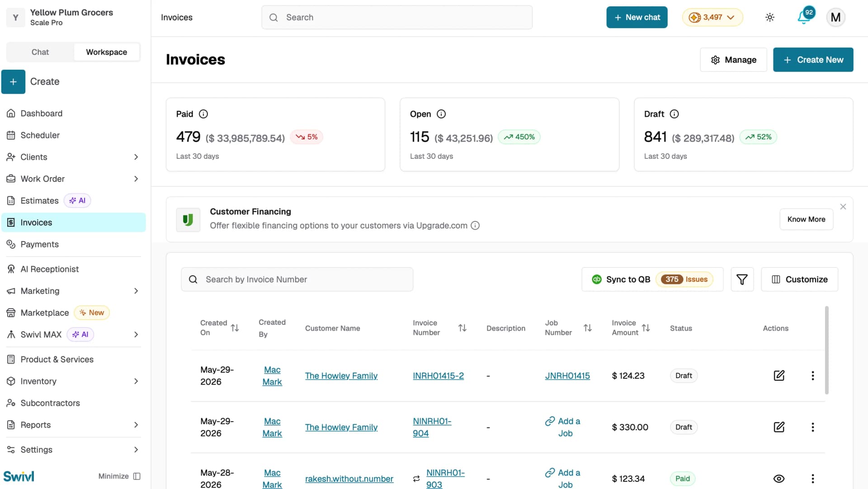Image resolution: width=868 pixels, height=489 pixels.
Task: Switch to the Chat tab
Action: [40, 52]
